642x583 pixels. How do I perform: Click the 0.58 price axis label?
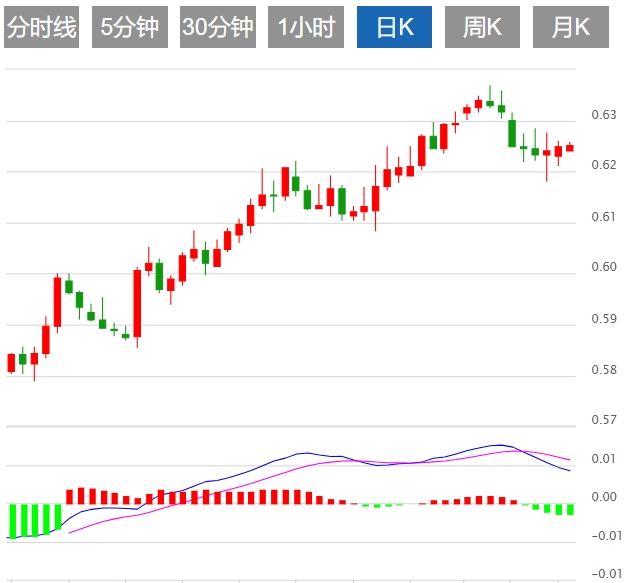tap(604, 370)
